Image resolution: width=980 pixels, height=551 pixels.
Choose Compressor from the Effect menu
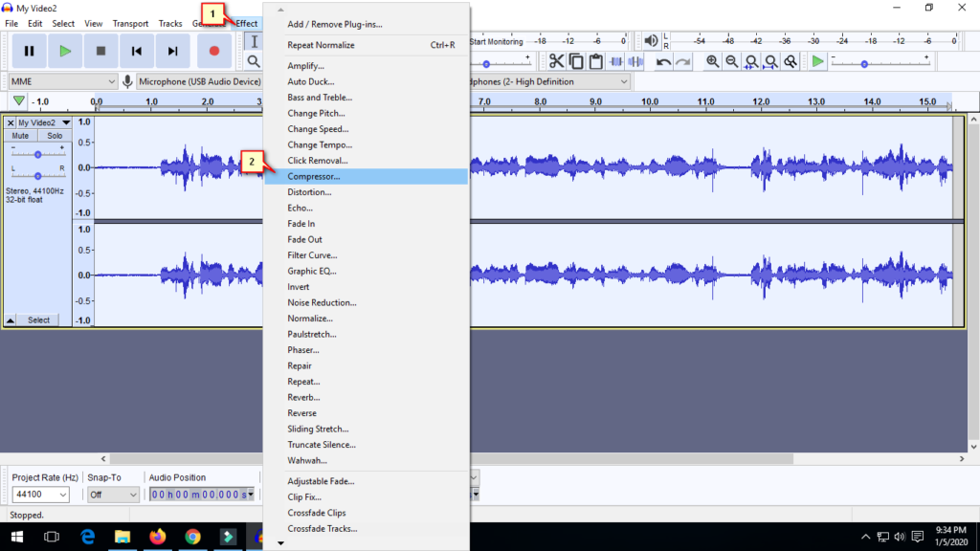click(x=314, y=176)
